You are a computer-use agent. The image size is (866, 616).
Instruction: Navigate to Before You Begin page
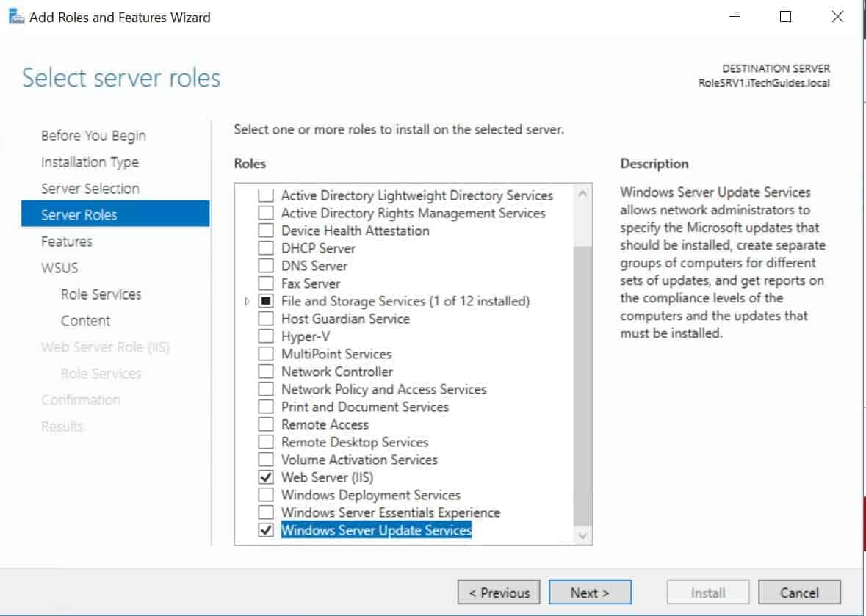click(94, 135)
